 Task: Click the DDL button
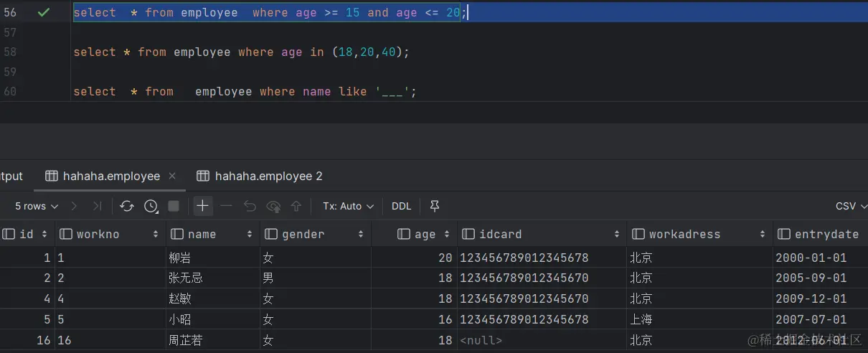(x=402, y=206)
